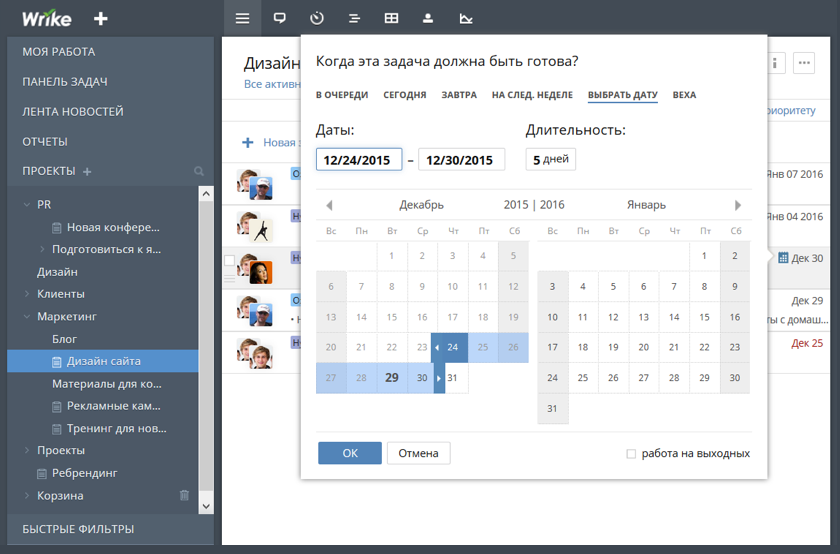Click the sidebar scrollbar down arrow

coord(206,506)
